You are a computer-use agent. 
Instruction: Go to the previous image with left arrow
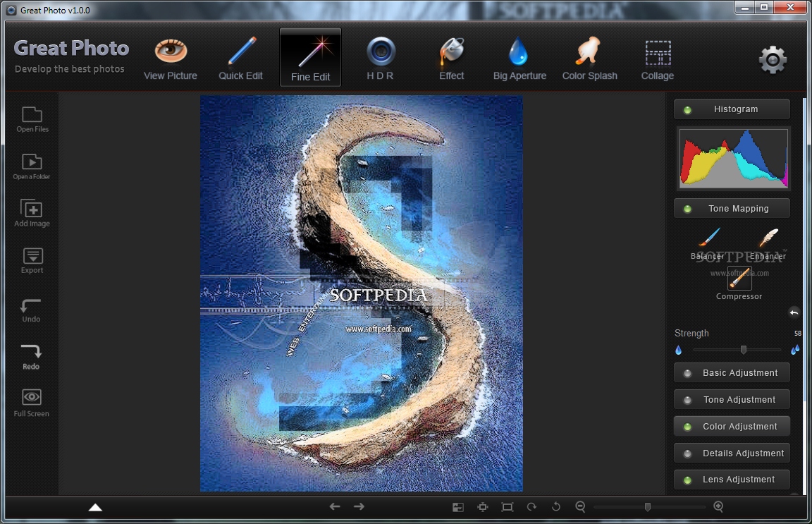click(x=335, y=506)
